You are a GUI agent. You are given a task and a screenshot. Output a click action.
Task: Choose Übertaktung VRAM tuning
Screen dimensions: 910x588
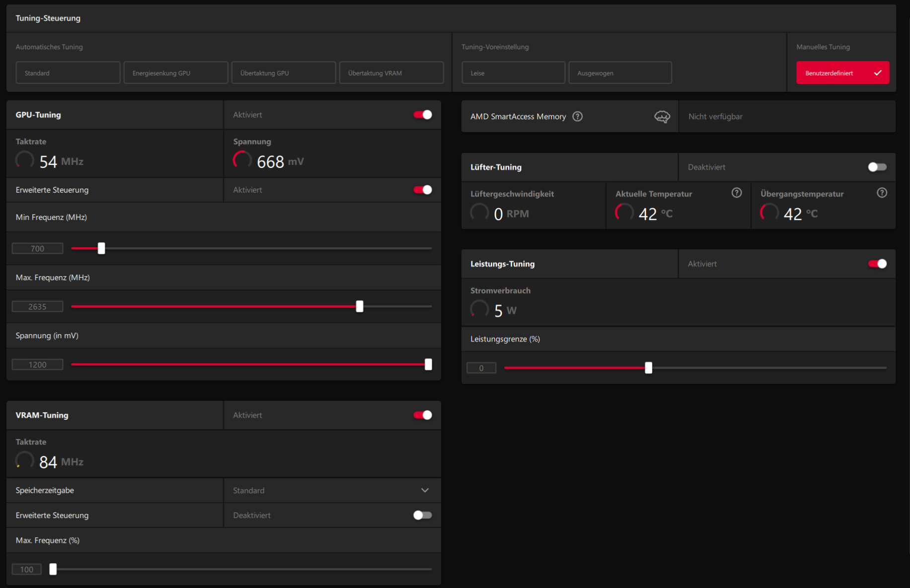point(391,73)
